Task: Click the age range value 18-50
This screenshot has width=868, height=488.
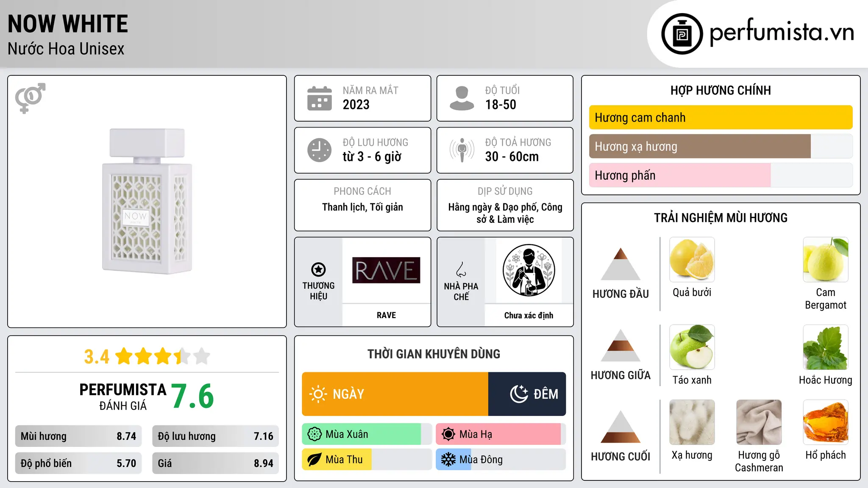Action: click(x=501, y=105)
